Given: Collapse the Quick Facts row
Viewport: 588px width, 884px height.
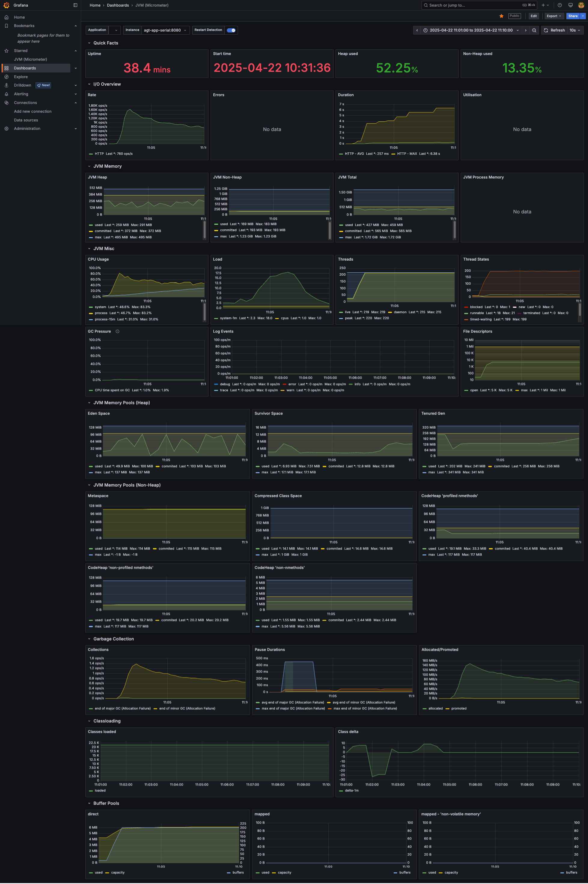Looking at the screenshot, I should 89,43.
